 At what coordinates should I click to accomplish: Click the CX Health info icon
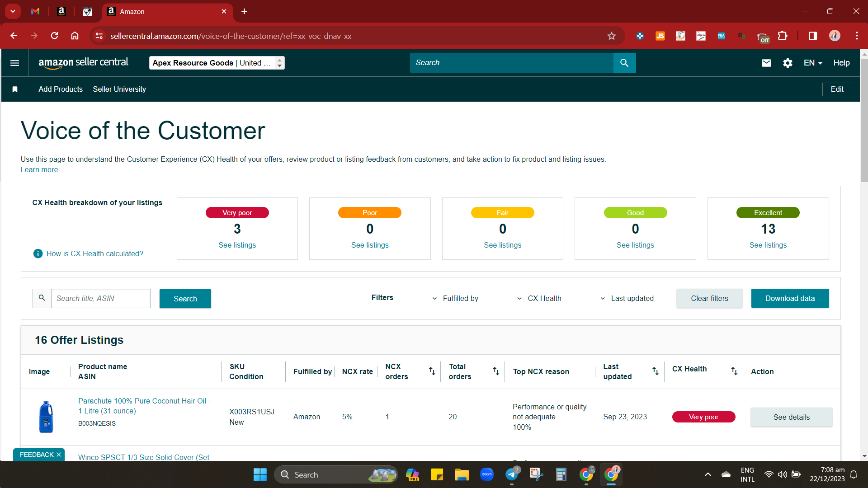coord(38,253)
